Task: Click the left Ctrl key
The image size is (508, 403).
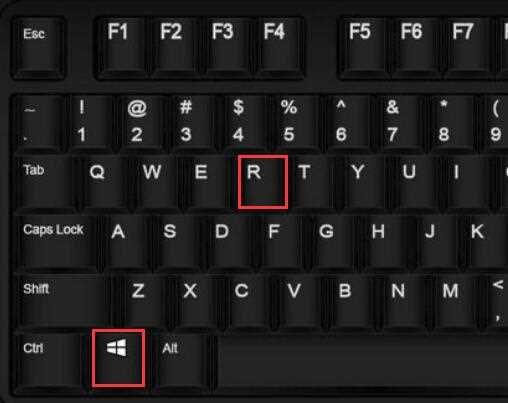Action: [x=49, y=360]
